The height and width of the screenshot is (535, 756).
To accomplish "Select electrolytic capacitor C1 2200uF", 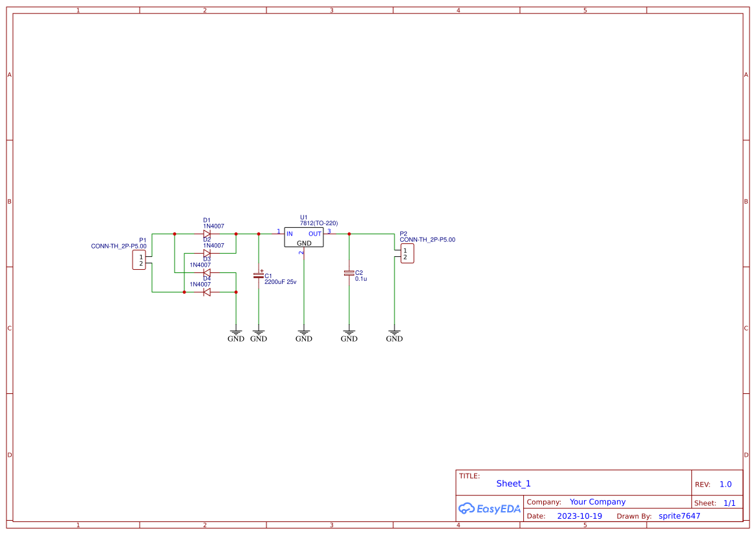I will coord(258,277).
